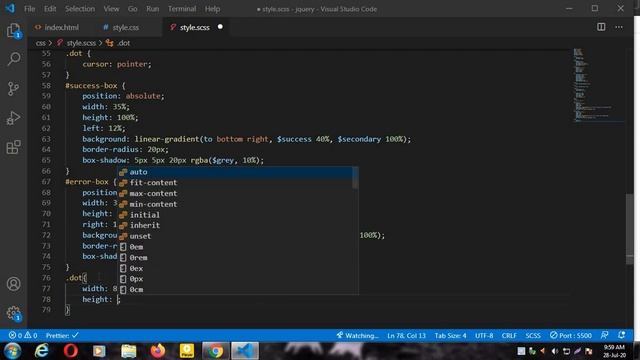Open the Accounts menu icon

click(x=13, y=284)
